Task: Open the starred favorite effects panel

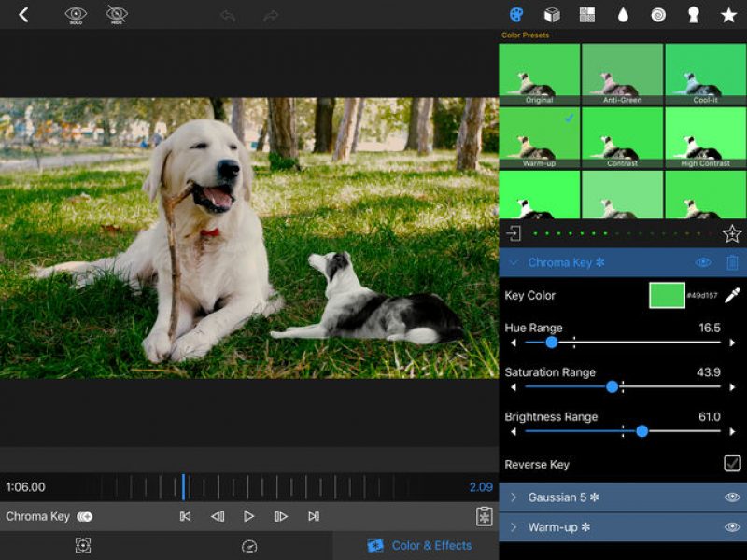Action: click(x=727, y=14)
